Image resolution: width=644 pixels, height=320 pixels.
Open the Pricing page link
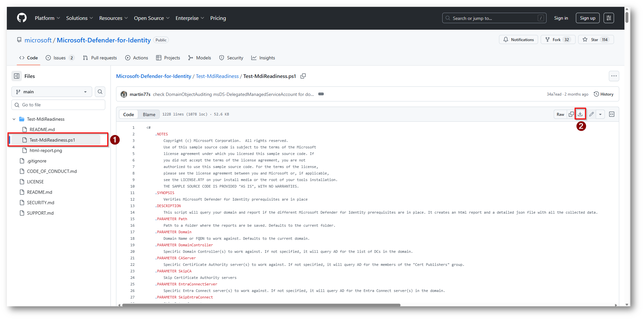218,18
